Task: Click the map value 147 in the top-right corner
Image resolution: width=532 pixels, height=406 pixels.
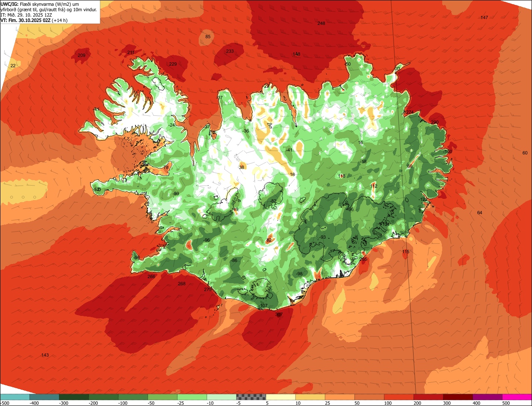Action: tap(484, 17)
